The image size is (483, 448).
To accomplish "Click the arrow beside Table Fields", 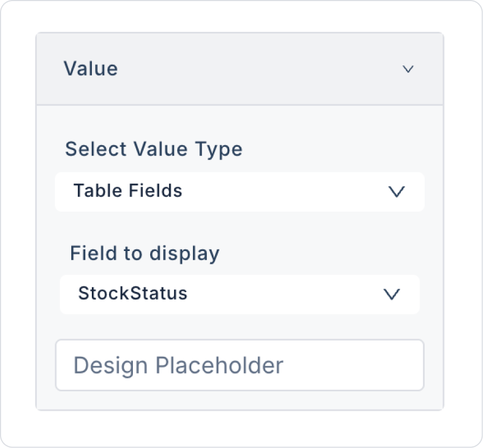I will (x=397, y=192).
